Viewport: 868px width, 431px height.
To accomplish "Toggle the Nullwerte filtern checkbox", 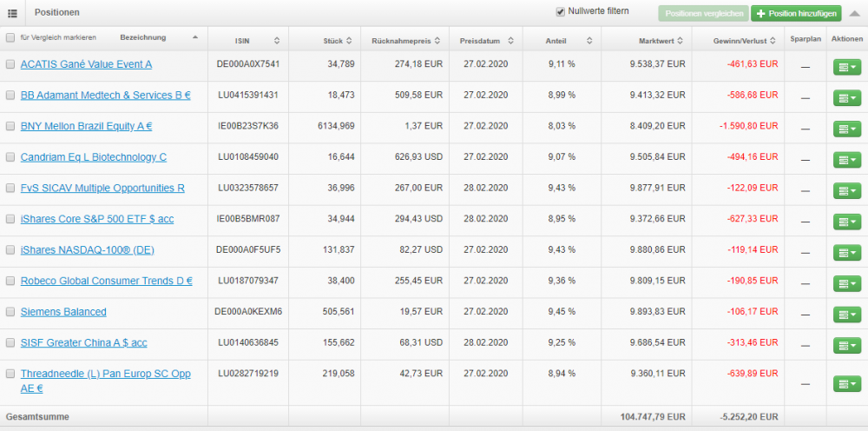I will click(x=561, y=12).
